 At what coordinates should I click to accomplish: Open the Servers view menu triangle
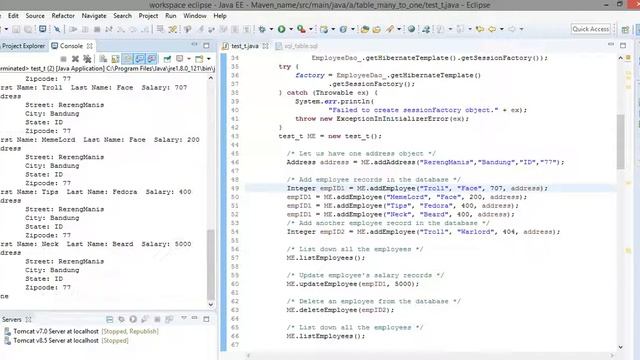184,318
